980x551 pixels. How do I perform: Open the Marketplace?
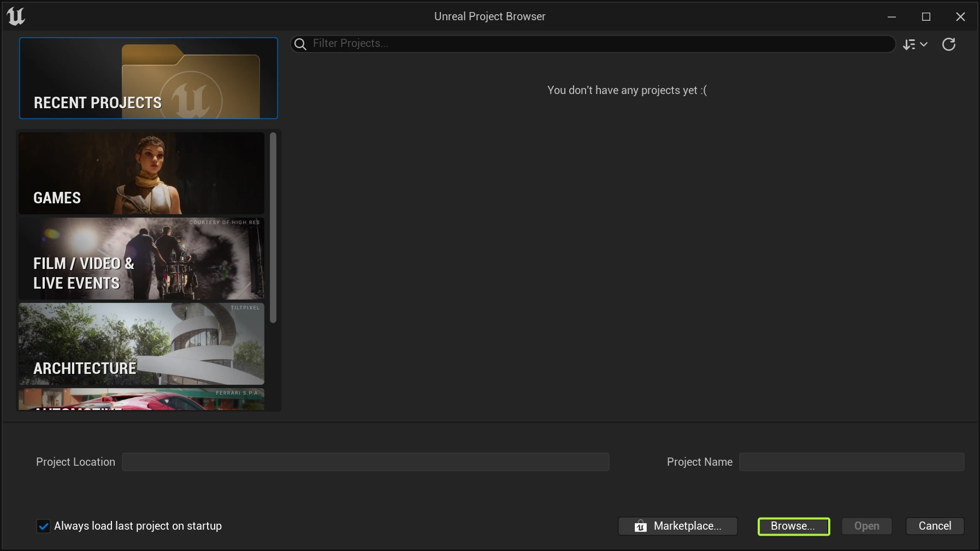click(x=678, y=526)
